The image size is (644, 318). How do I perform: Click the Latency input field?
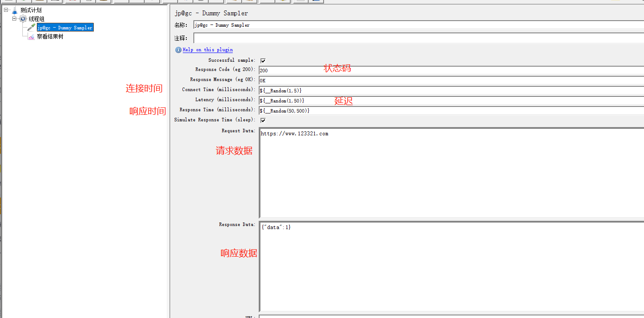451,100
